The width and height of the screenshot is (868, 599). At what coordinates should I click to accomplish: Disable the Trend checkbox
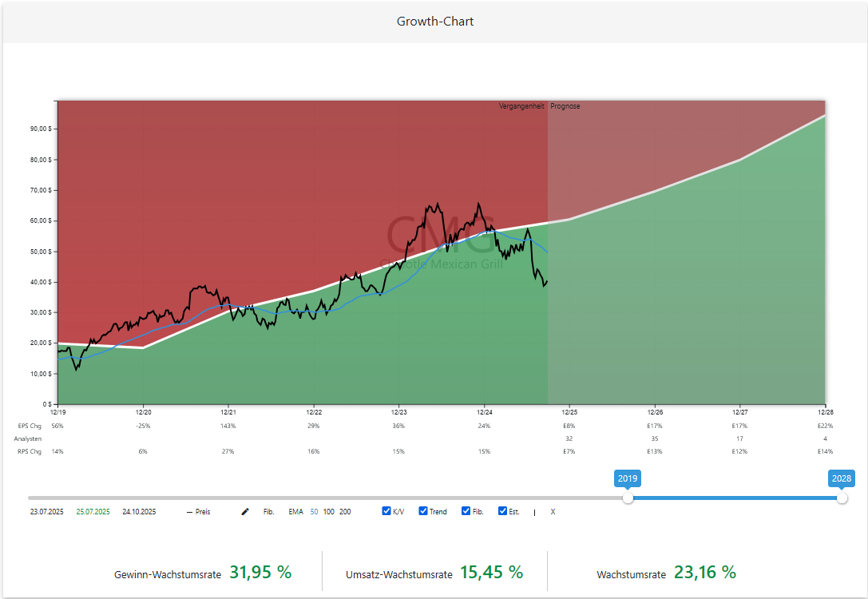pos(423,511)
